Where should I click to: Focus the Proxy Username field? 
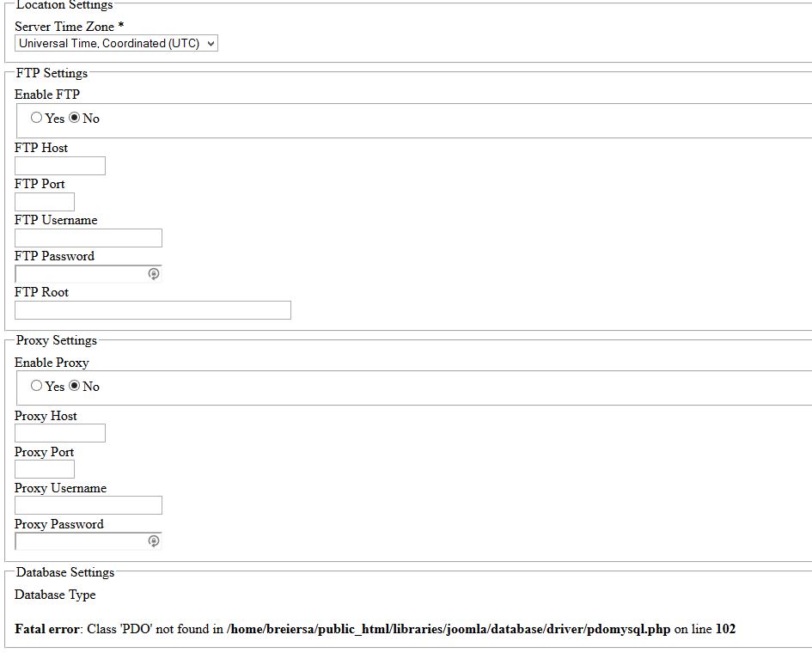click(x=89, y=505)
